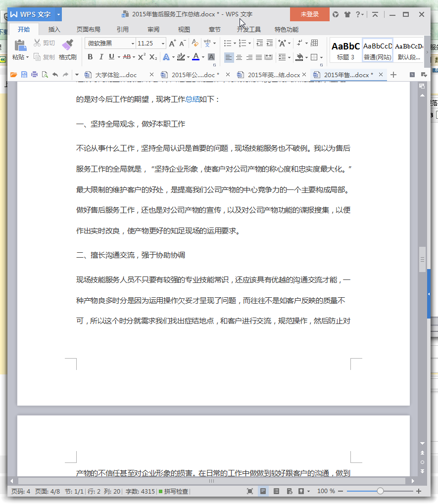Open the font name dropdown 微软雅黑
Image resolution: width=438 pixels, height=504 pixels.
click(x=133, y=44)
